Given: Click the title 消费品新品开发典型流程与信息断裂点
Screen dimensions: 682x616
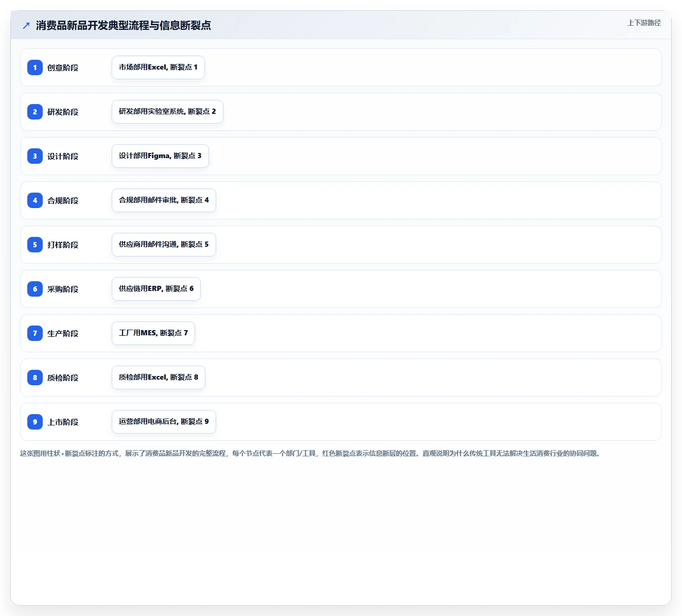Looking at the screenshot, I should [124, 25].
